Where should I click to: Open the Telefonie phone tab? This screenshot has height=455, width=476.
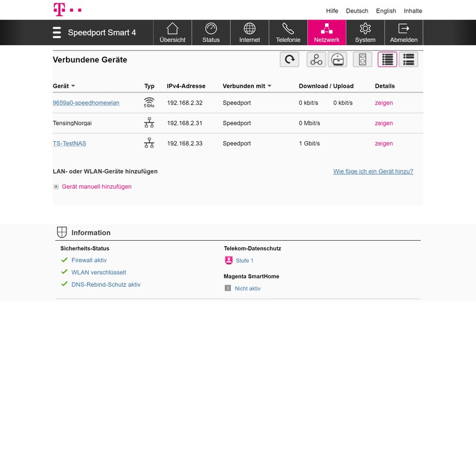click(288, 32)
